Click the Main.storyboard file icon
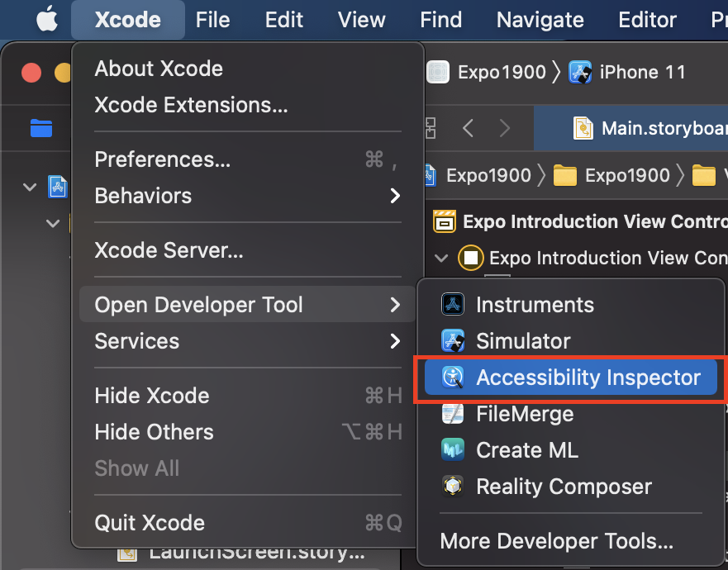The width and height of the screenshot is (728, 570). point(583,128)
